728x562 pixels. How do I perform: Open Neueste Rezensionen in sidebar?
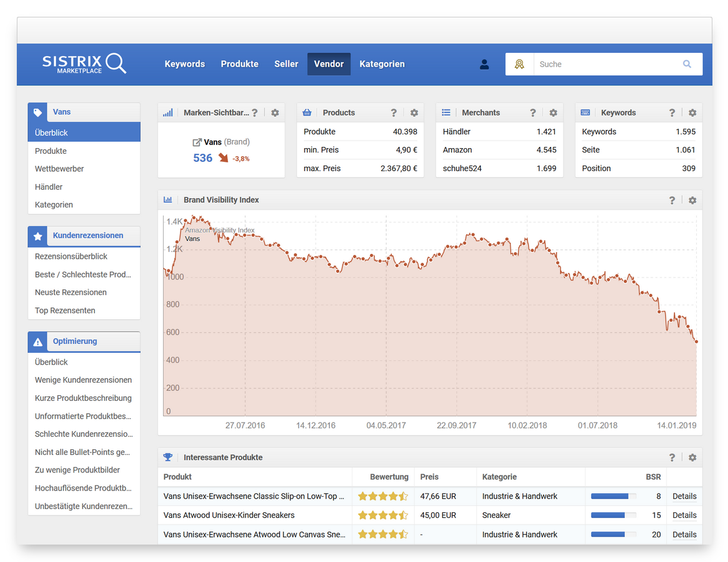(x=70, y=293)
